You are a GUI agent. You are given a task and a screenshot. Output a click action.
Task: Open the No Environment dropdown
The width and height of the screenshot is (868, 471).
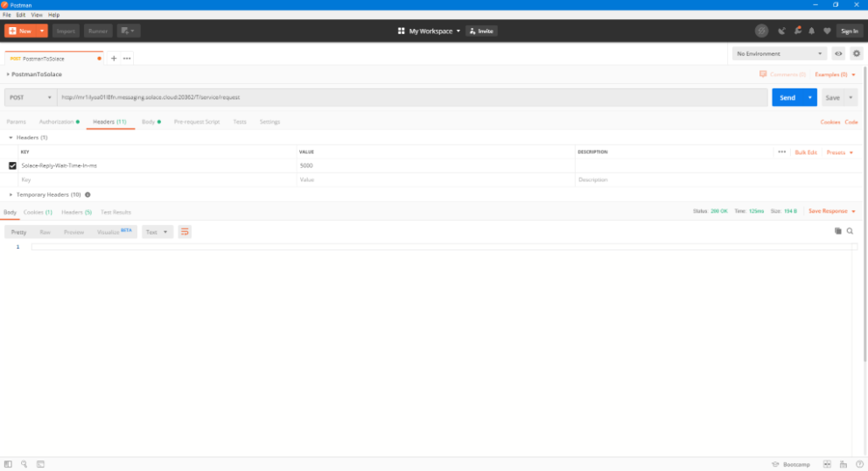point(780,53)
